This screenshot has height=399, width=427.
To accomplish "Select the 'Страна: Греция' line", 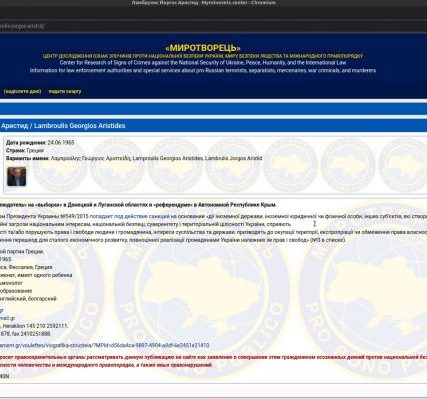I will (x=25, y=150).
